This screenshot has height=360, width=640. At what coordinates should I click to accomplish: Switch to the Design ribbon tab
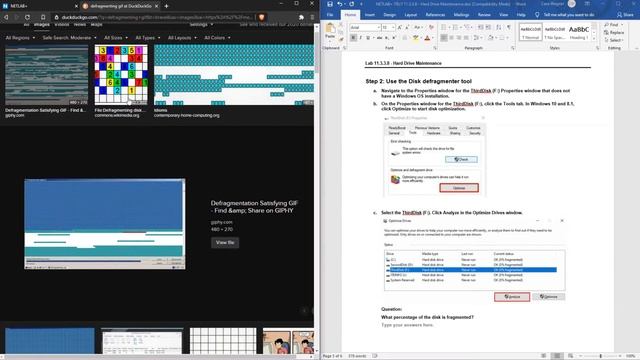click(389, 15)
